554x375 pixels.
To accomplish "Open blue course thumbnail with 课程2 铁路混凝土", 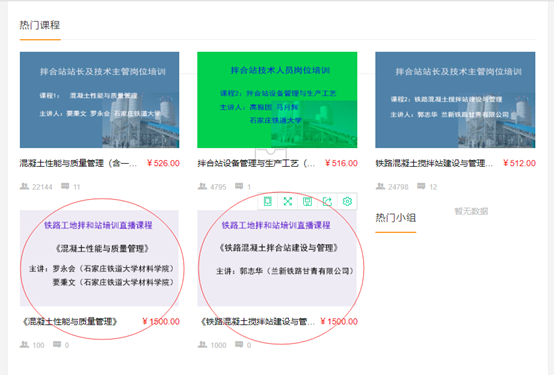I will (455, 100).
